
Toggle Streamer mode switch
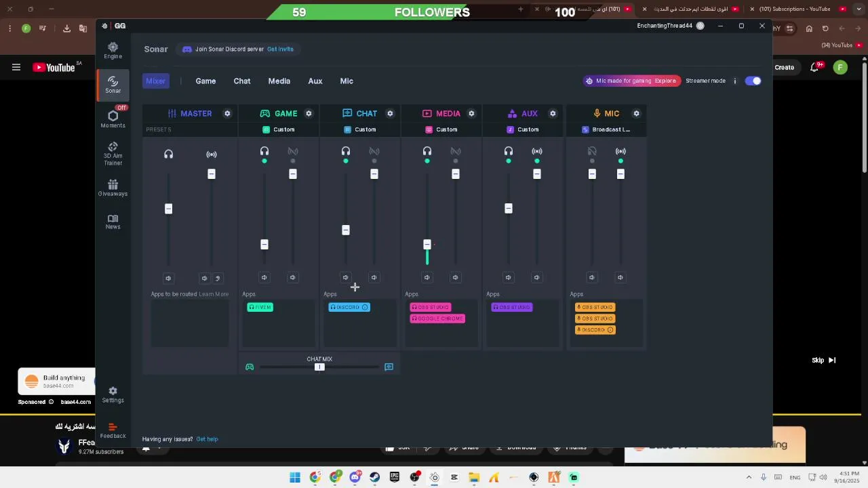tap(753, 81)
